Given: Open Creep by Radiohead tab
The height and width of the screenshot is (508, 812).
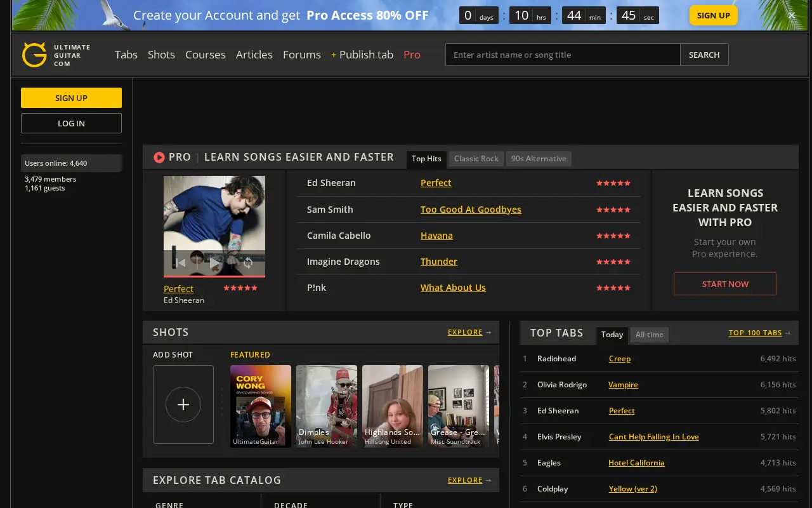Looking at the screenshot, I should pos(620,359).
